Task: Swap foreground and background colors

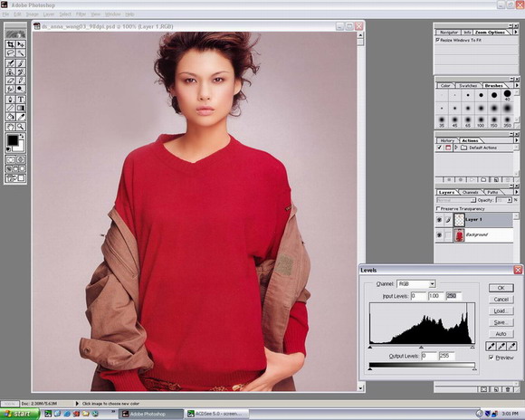Action: coord(22,136)
